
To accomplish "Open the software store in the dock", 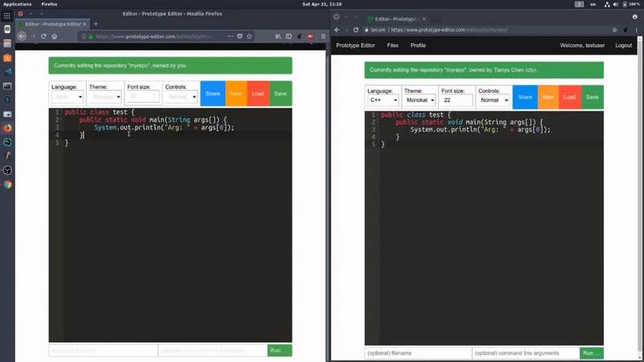I will [7, 58].
